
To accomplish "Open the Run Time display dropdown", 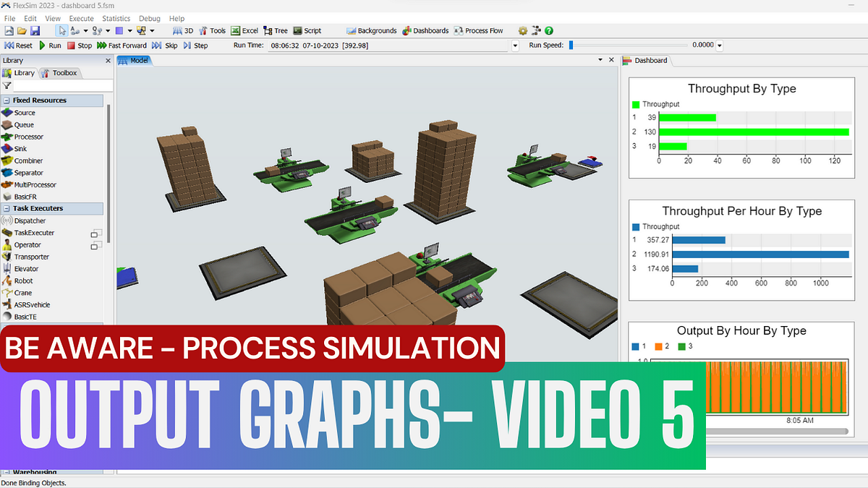I will point(515,45).
